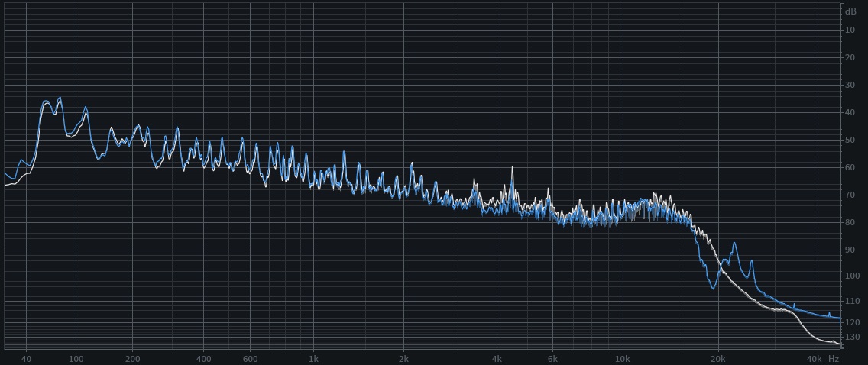The height and width of the screenshot is (365, 868).
Task: Click the 2k frequency axis label
Action: point(404,359)
